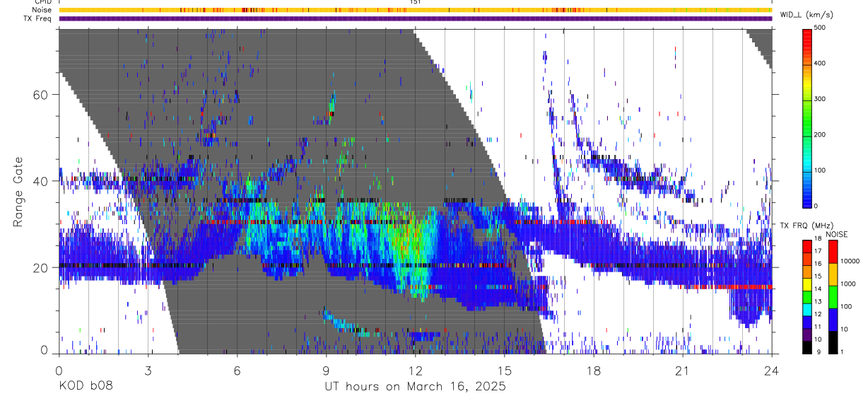868x401 pixels.
Task: Pick the yellow swatch in TX FRQ legend
Action: [807, 284]
